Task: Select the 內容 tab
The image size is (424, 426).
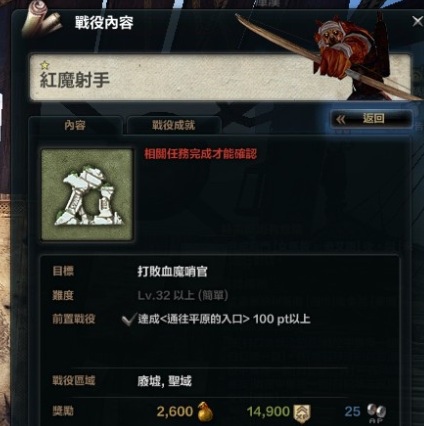Action: coord(75,125)
